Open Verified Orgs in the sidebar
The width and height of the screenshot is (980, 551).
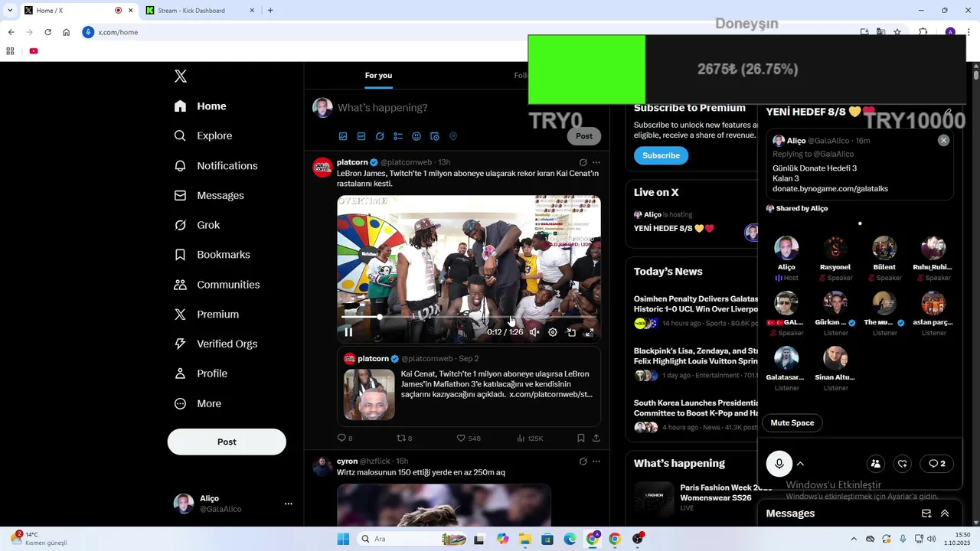click(216, 344)
